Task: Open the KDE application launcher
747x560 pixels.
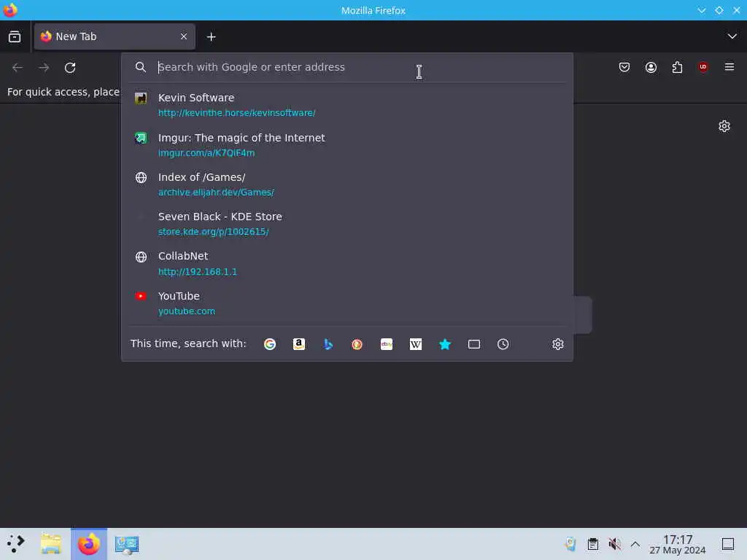Action: [16, 544]
